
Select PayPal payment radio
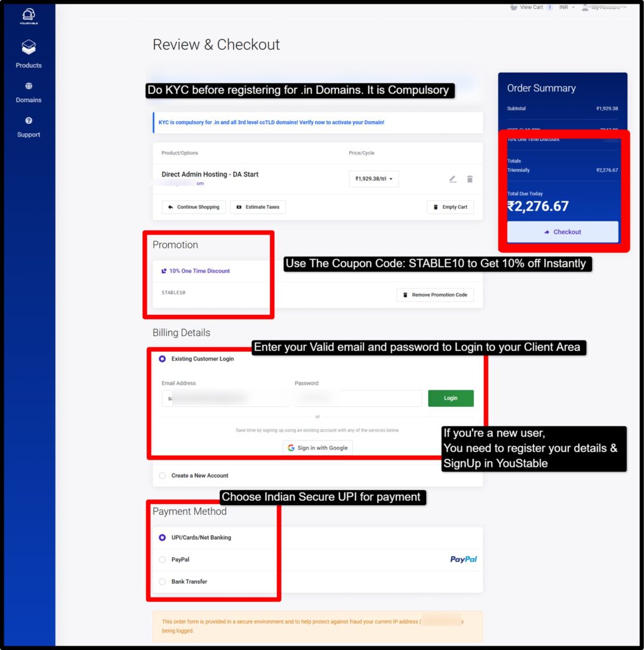point(162,559)
